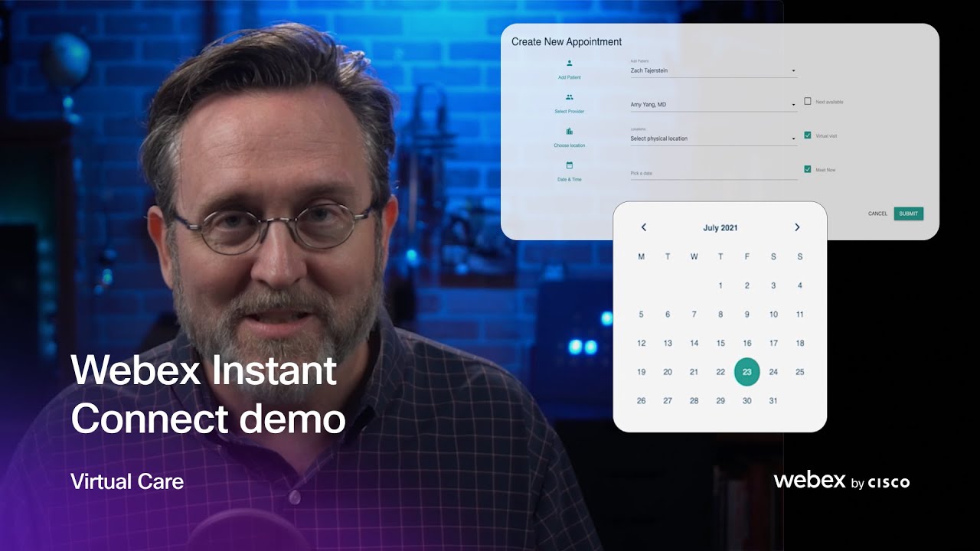Go to previous month in calendar
The width and height of the screenshot is (980, 551).
click(644, 227)
